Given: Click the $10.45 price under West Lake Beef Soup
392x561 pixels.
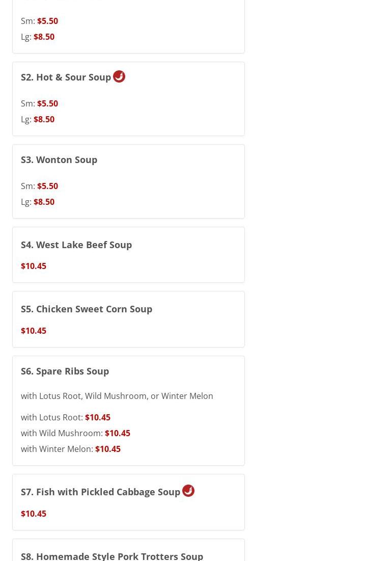Looking at the screenshot, I should (34, 266).
